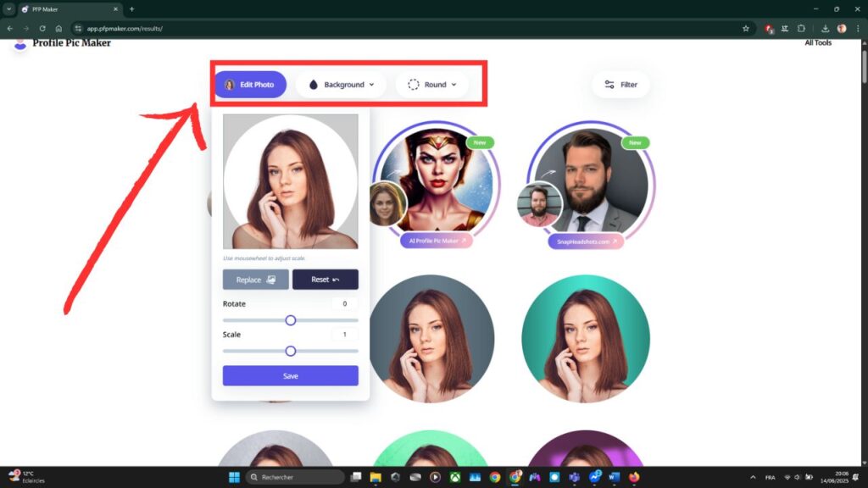Screen dimensions: 868x488
Task: Open a new browser tab
Action: [x=131, y=9]
